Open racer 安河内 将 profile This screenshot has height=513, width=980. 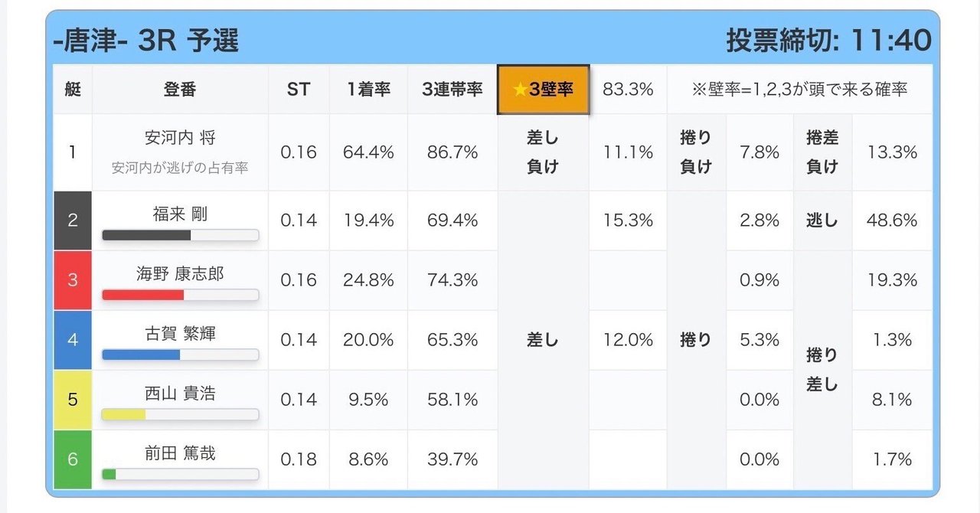click(x=179, y=139)
